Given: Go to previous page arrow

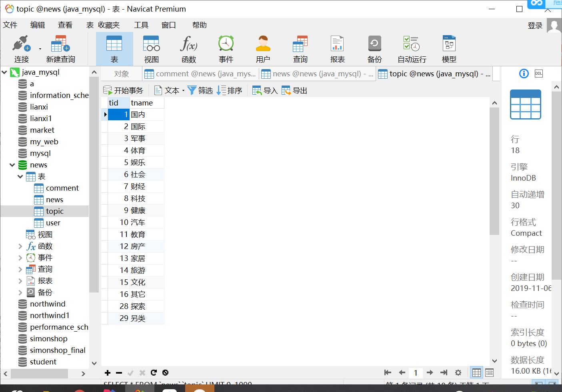Looking at the screenshot, I should point(402,372).
